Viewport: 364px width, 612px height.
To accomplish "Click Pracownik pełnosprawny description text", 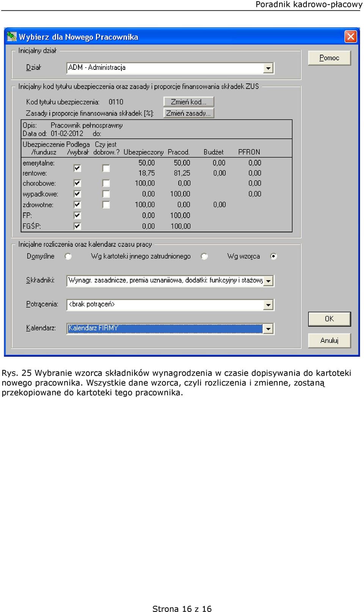I will pos(86,125).
